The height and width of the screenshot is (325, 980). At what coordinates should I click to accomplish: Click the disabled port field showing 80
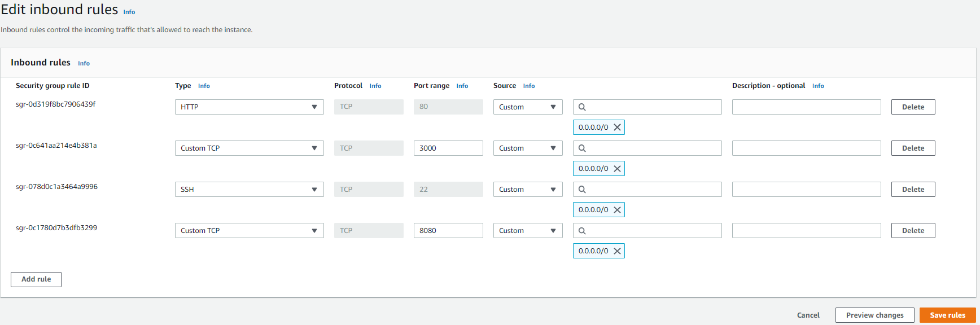448,107
